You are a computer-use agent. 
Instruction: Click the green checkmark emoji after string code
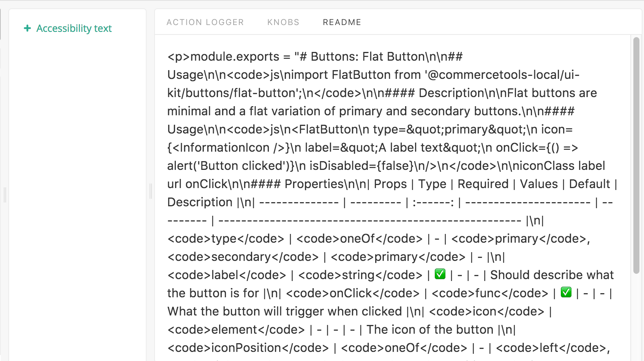440,274
